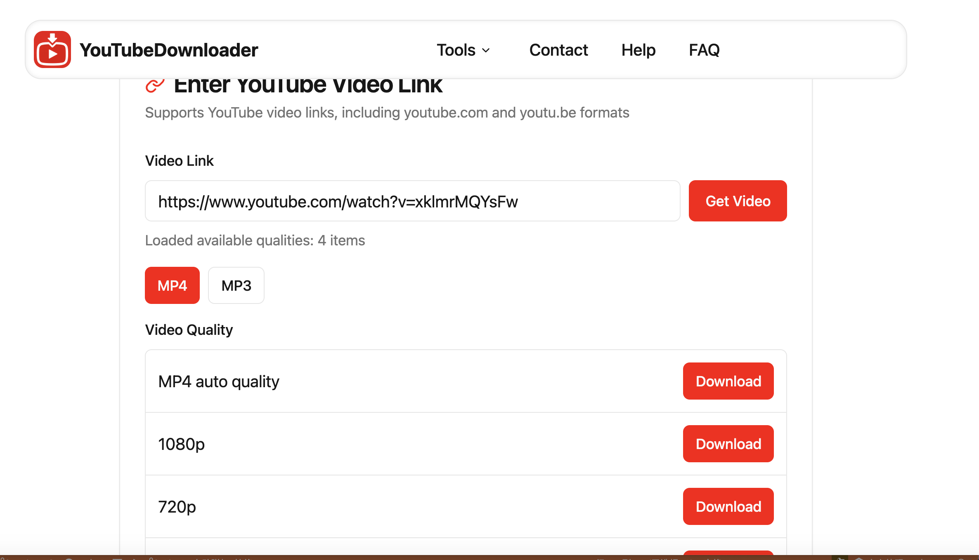Navigate to the Help section
This screenshot has width=979, height=560.
click(638, 50)
